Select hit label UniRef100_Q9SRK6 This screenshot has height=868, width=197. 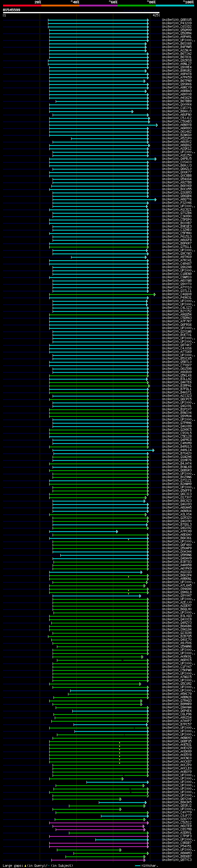(177, 84)
